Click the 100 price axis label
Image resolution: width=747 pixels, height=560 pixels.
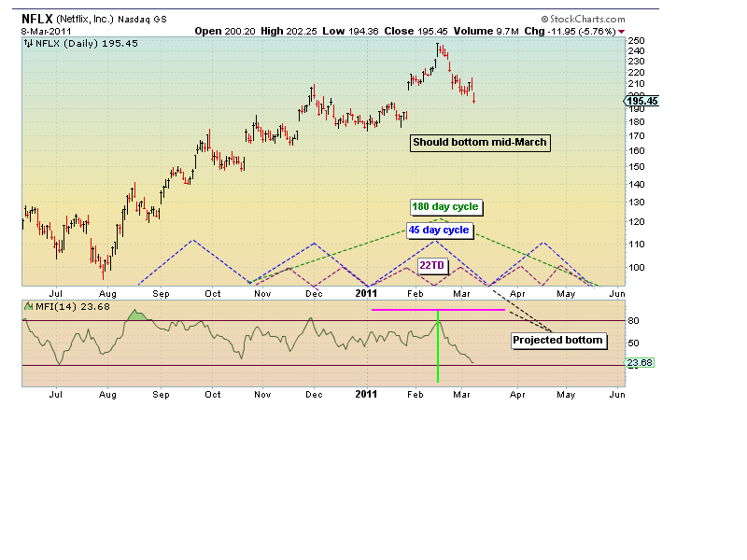pyautogui.click(x=636, y=268)
